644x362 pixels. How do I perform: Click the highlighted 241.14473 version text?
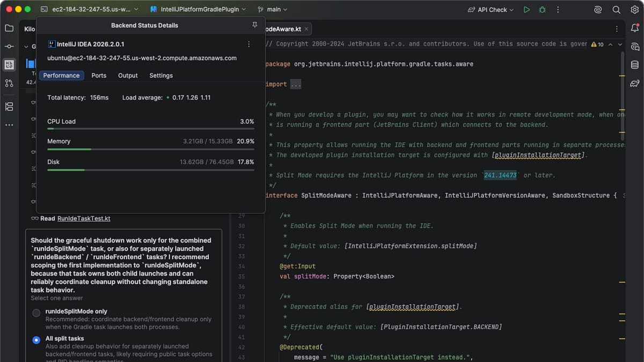tap(501, 175)
